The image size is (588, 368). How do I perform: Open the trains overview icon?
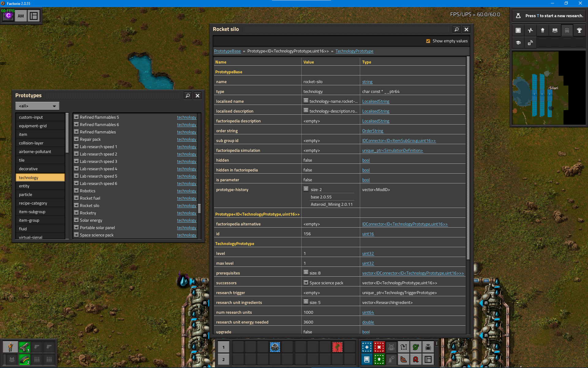coord(567,30)
